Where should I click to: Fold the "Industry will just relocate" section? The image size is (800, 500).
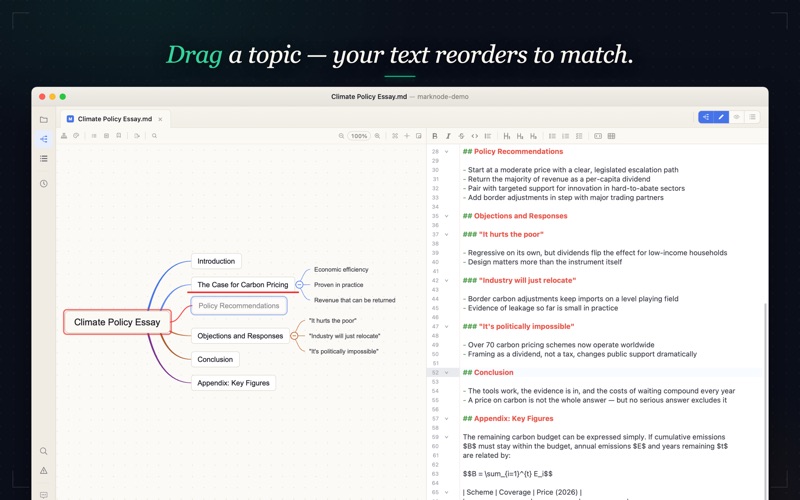click(446, 281)
